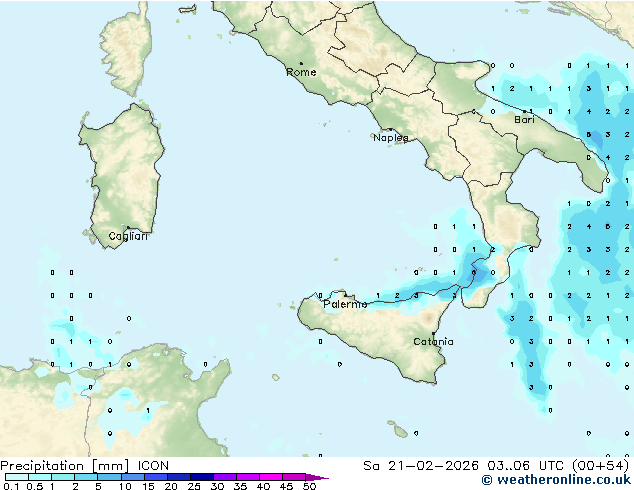Open the weatheronline.co.uk copyright link
The image size is (634, 490).
pos(556,480)
